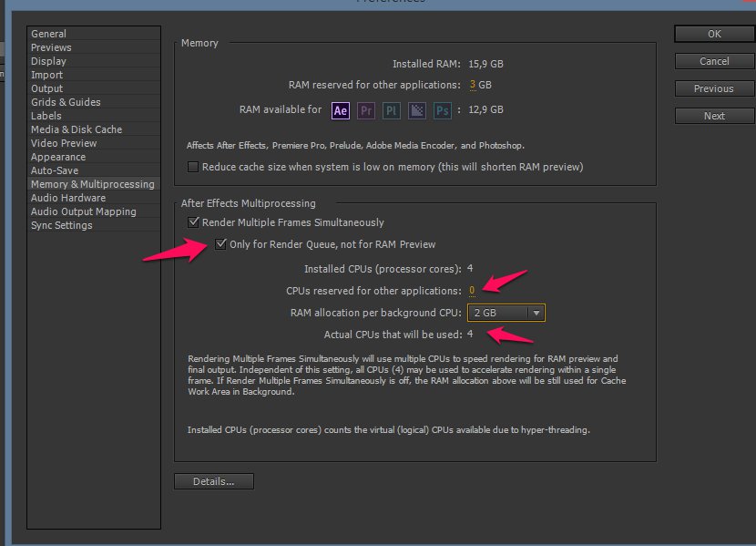Disable Only for Render Queue option

(220, 244)
